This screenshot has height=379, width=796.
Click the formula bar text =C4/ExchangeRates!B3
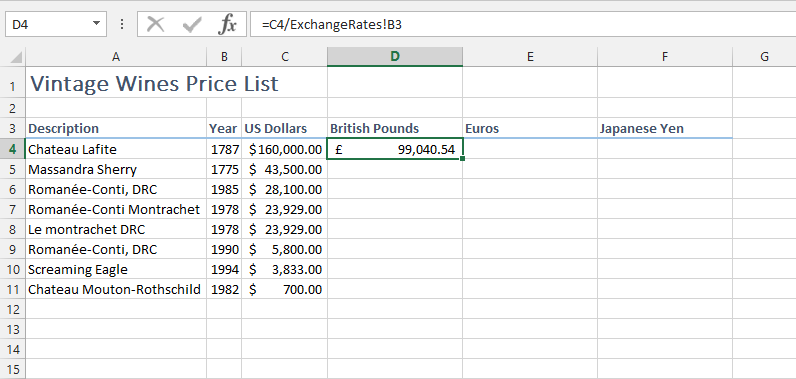click(x=332, y=24)
